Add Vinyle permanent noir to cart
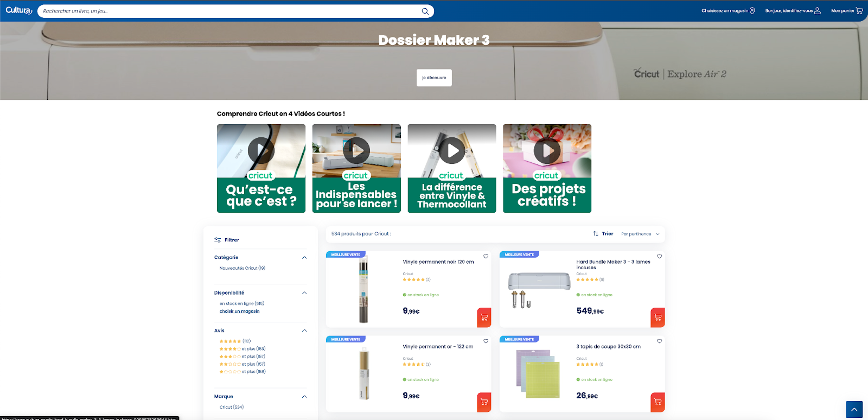 (484, 317)
